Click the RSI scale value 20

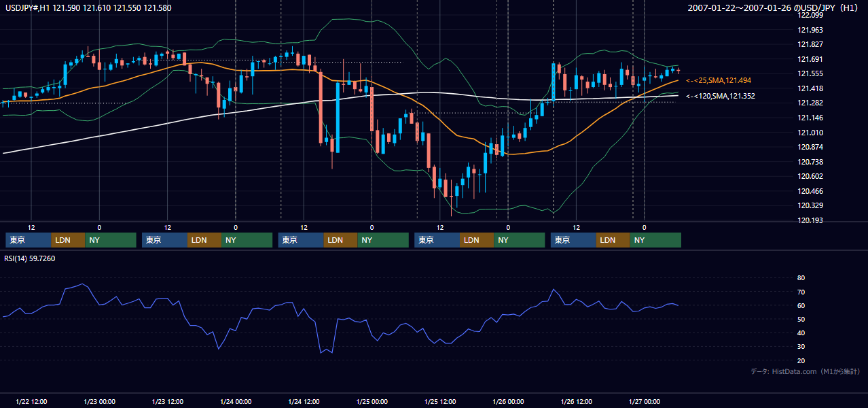(x=801, y=360)
